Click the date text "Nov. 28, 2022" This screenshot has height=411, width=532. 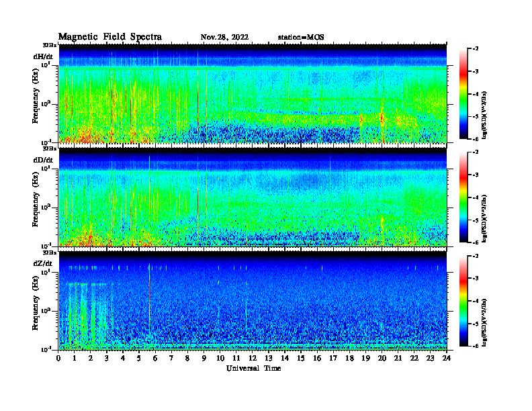(x=224, y=38)
